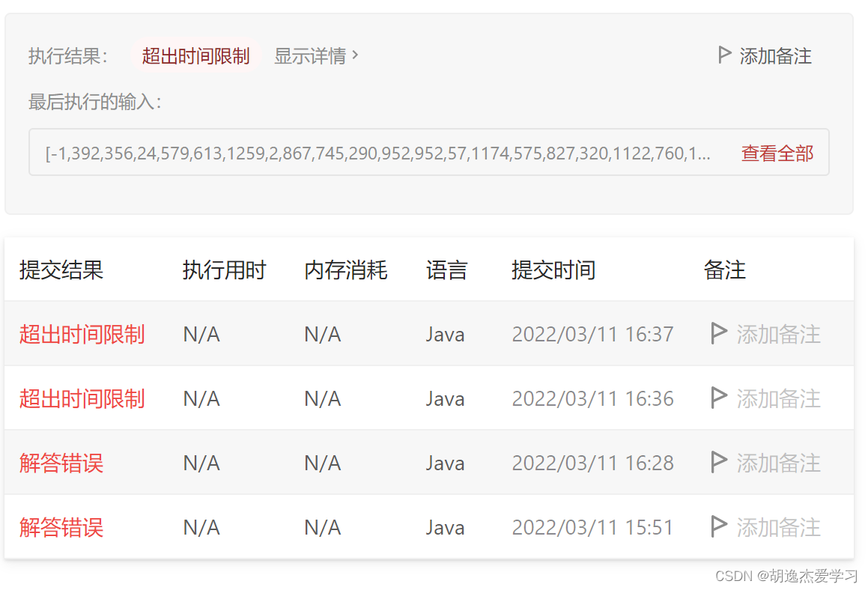Select the "提交时间" column header
This screenshot has width=868, height=590.
pyautogui.click(x=553, y=270)
